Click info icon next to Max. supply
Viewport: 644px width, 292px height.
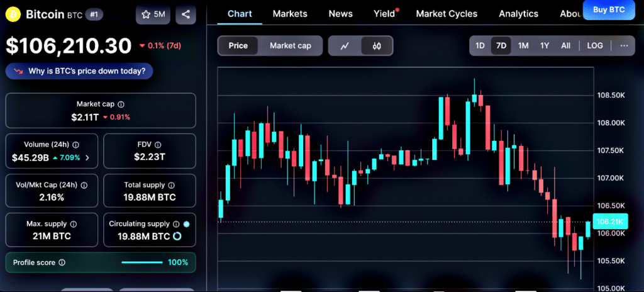point(73,223)
